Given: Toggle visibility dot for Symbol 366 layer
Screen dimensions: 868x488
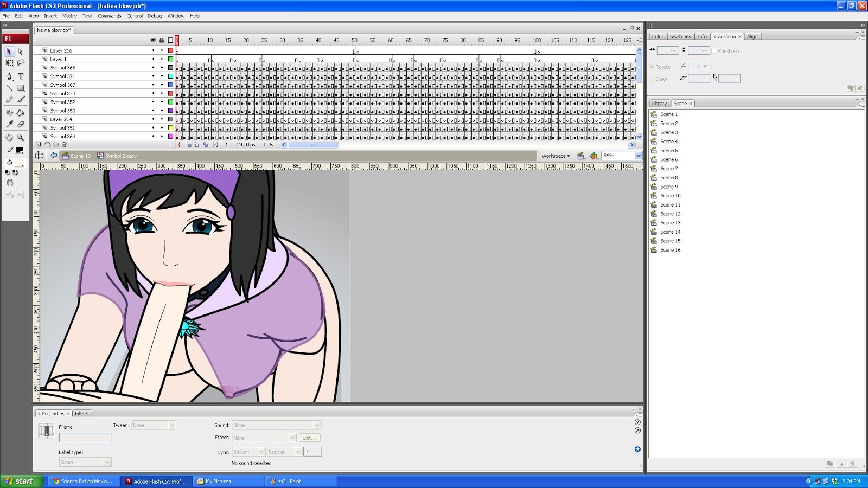Looking at the screenshot, I should [153, 68].
